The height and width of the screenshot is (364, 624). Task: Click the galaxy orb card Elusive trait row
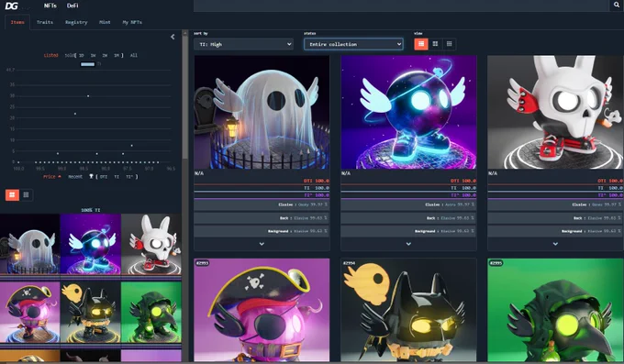[x=408, y=204]
